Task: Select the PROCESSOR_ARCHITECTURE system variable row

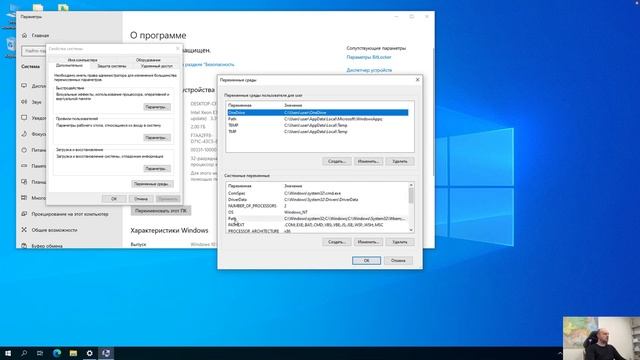Action: point(317,231)
